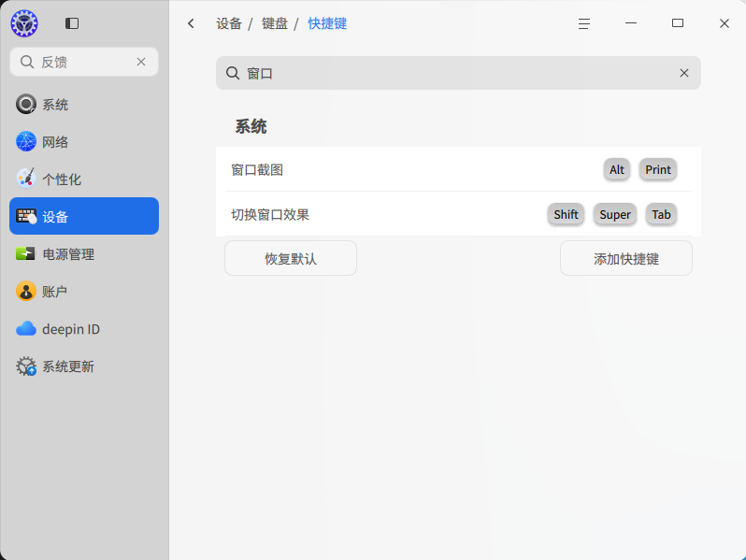Viewport: 746px width, 560px height.
Task: Open the 系统 category in the sidebar
Action: click(x=84, y=104)
